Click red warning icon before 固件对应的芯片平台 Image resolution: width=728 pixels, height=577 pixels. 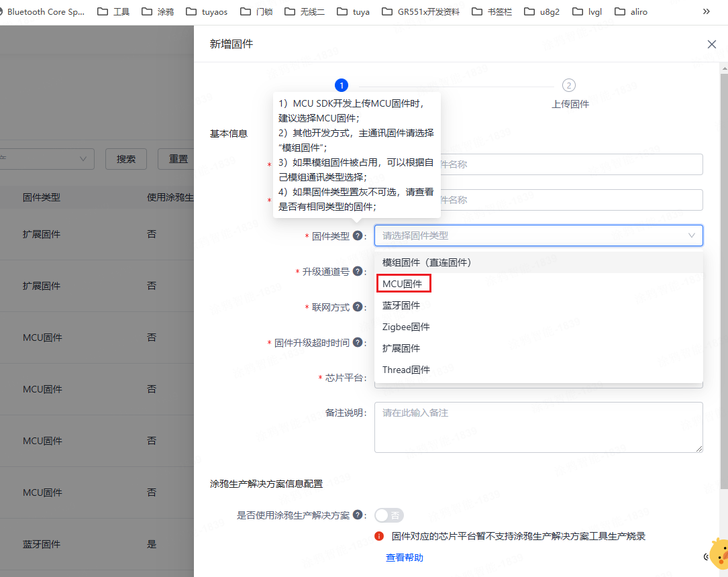pyautogui.click(x=379, y=536)
